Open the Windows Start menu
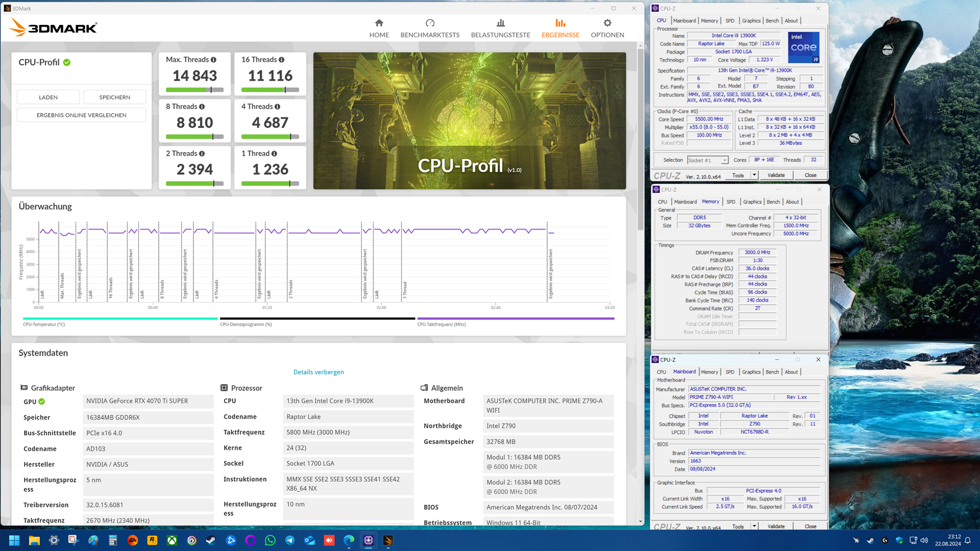The width and height of the screenshot is (980, 551). tap(14, 540)
